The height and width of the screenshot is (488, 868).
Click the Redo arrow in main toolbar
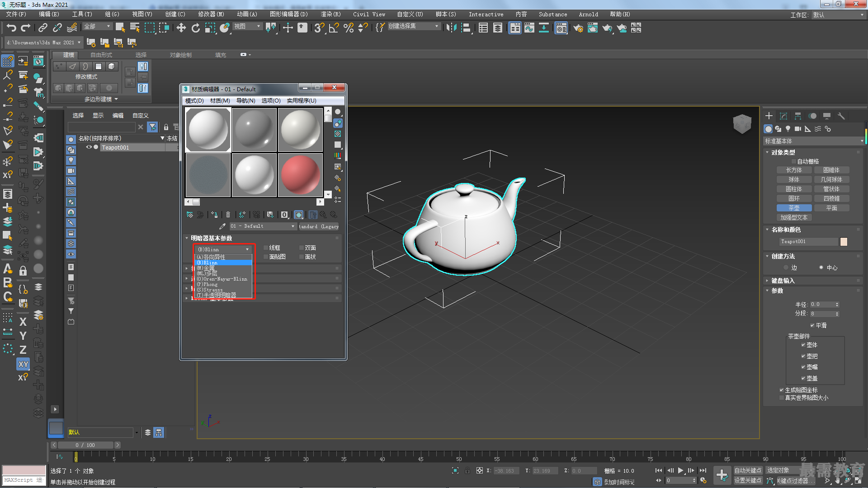26,28
